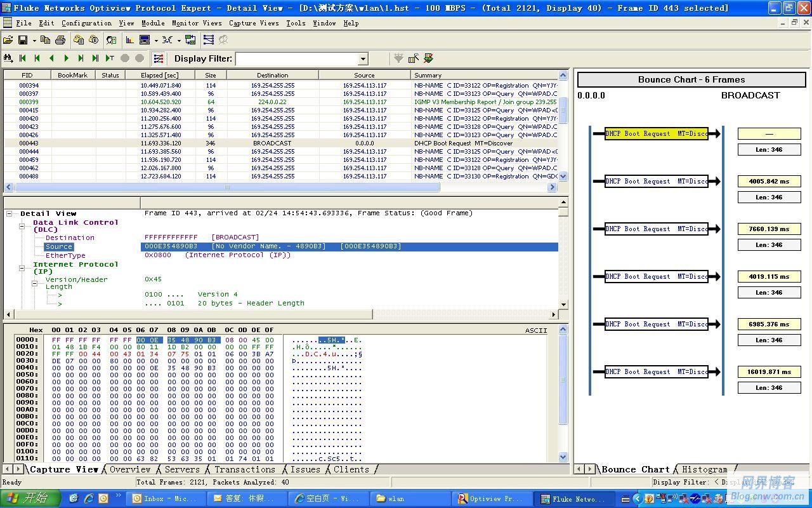Image resolution: width=812 pixels, height=508 pixels.
Task: Open the Tools menu
Action: click(x=296, y=23)
